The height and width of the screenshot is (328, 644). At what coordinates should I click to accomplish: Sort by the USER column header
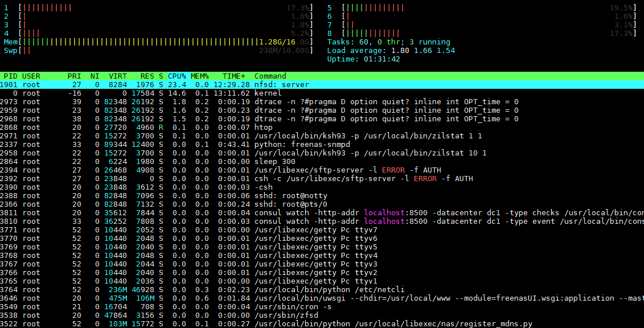pos(31,76)
